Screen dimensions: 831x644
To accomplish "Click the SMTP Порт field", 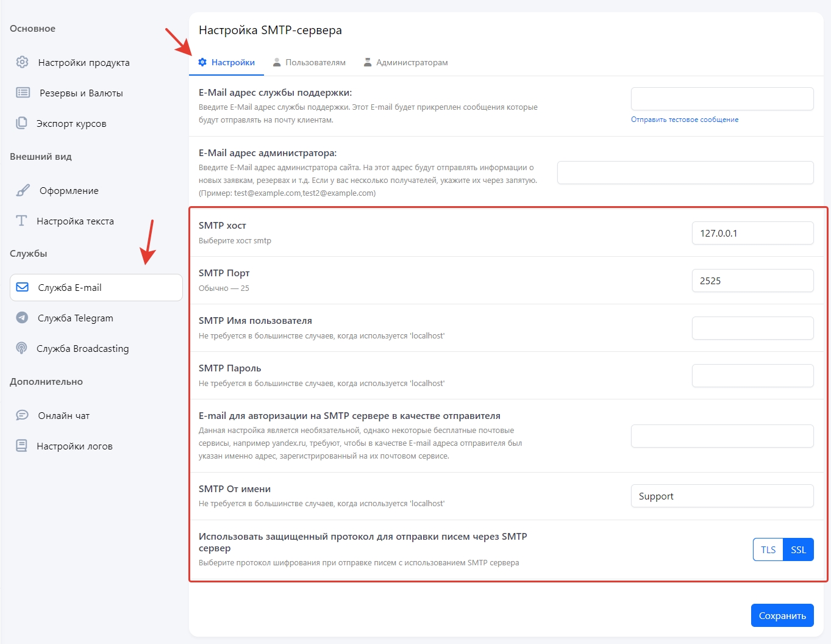I will (x=752, y=281).
